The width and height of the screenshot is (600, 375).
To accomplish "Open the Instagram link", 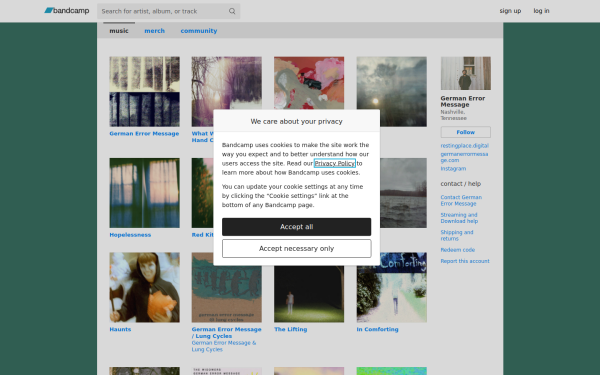I will tap(453, 168).
